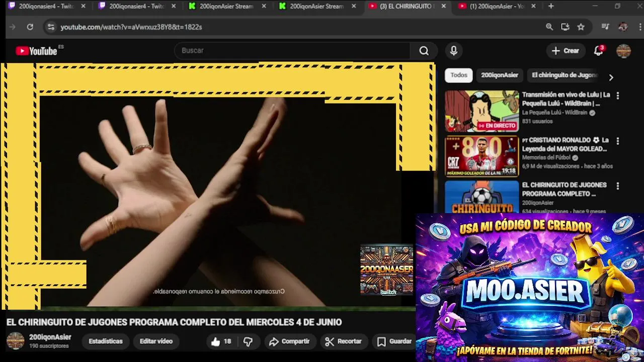Dislike the video with thumbs down
Image resolution: width=644 pixels, height=362 pixels.
(248, 341)
